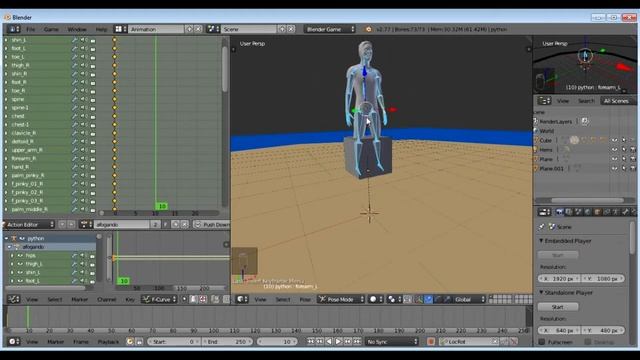Play the animation in reverse
The height and width of the screenshot is (360, 640).
pyautogui.click(x=329, y=342)
